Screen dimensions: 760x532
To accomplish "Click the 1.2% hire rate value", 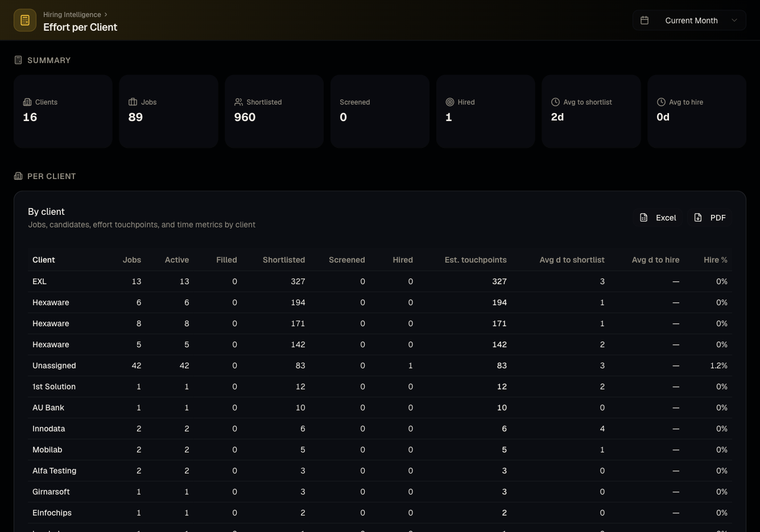I will pyautogui.click(x=718, y=365).
